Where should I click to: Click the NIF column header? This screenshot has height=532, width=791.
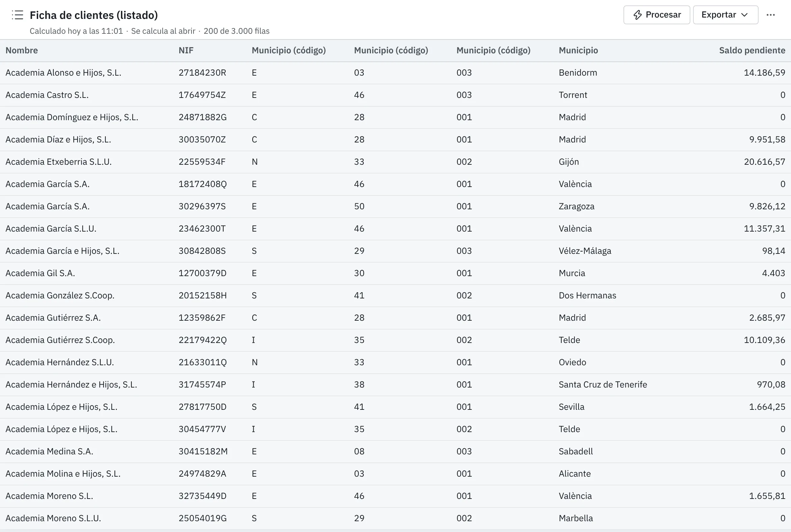click(x=186, y=50)
